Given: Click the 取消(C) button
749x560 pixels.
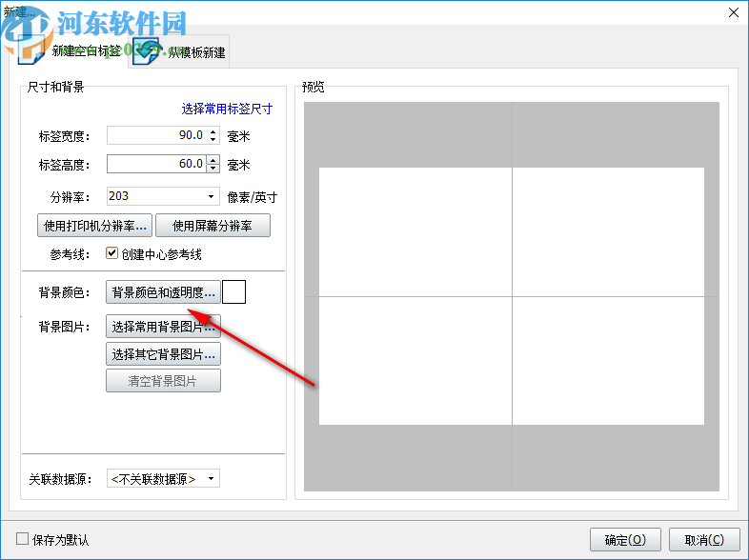Looking at the screenshot, I should pos(704,539).
